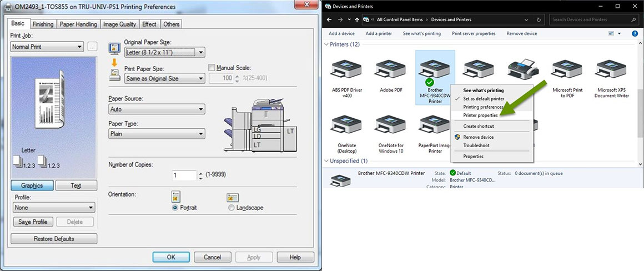This screenshot has height=271, width=644.
Task: Click the Portrait orientation icon
Action: (x=176, y=196)
